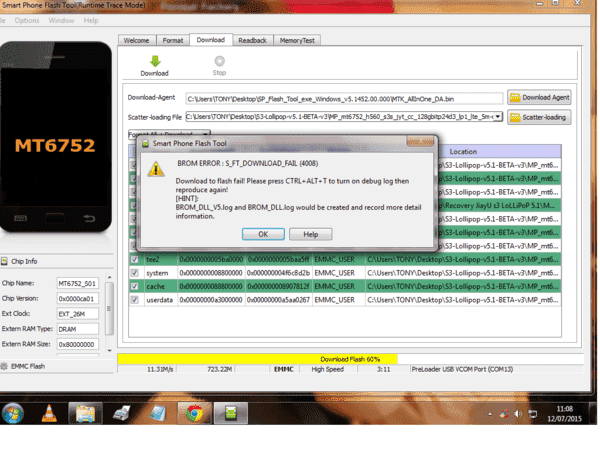Click the Download Flash 60% progress bar
The image size is (600, 450).
click(x=350, y=359)
